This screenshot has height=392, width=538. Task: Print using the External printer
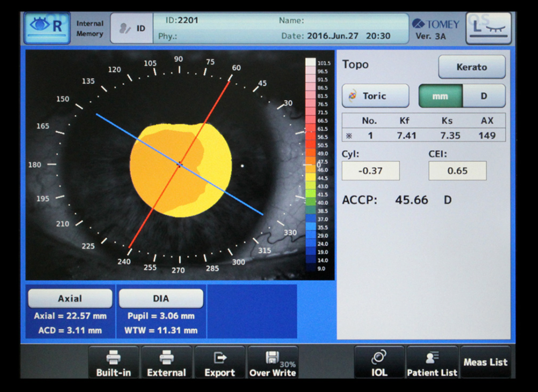tap(166, 362)
